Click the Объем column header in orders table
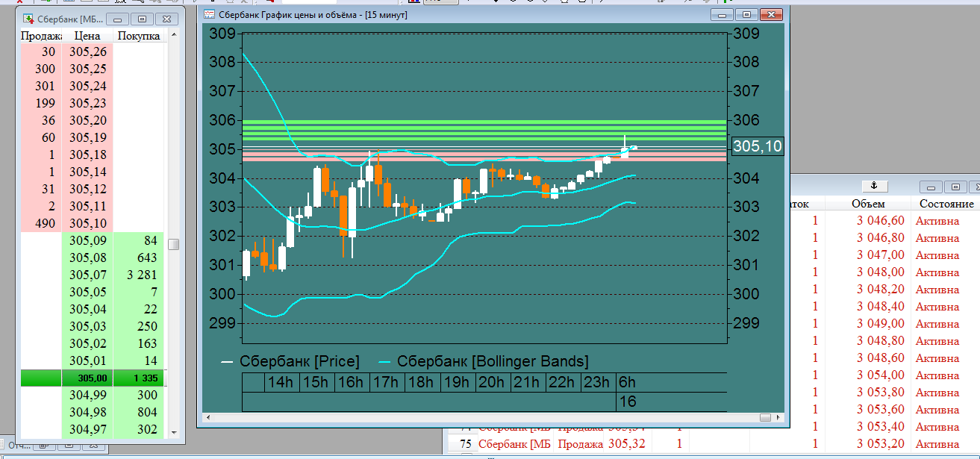Viewport: 980px width, 459px height. coord(867,204)
